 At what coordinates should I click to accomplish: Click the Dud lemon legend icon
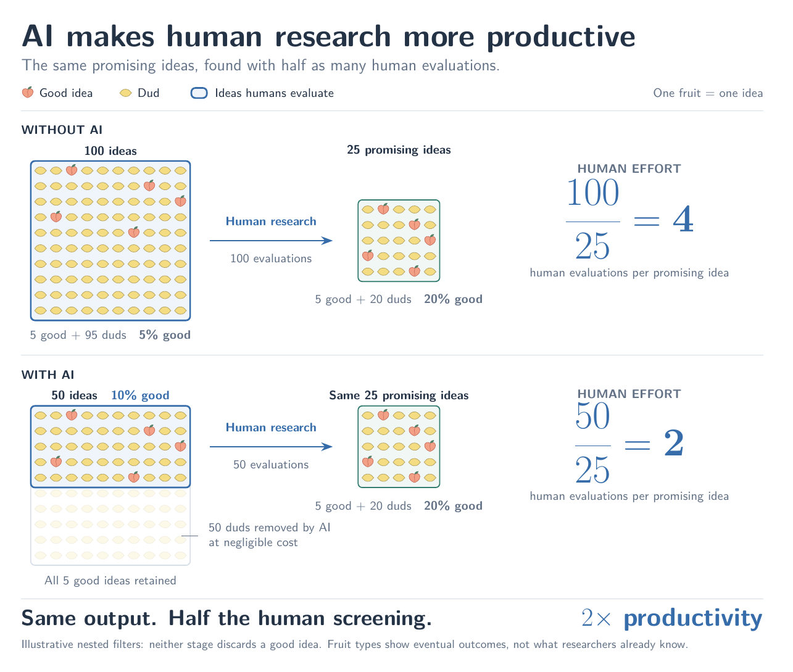click(126, 93)
